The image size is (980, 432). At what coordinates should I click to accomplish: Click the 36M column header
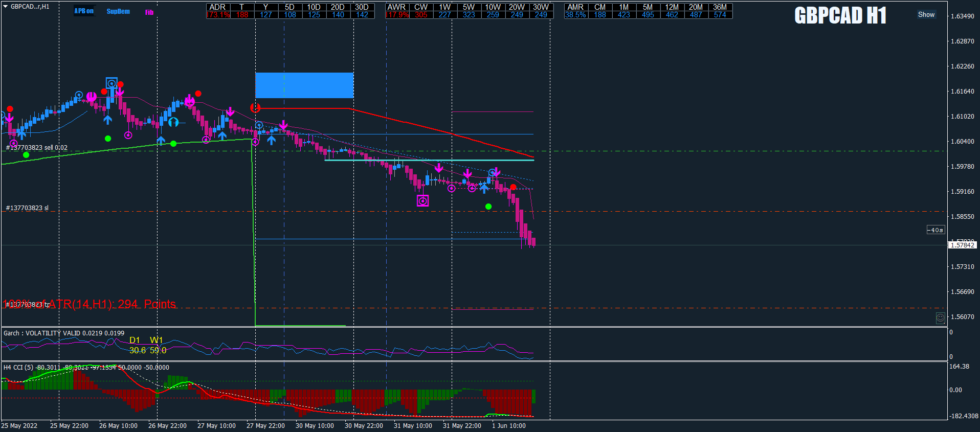point(720,7)
